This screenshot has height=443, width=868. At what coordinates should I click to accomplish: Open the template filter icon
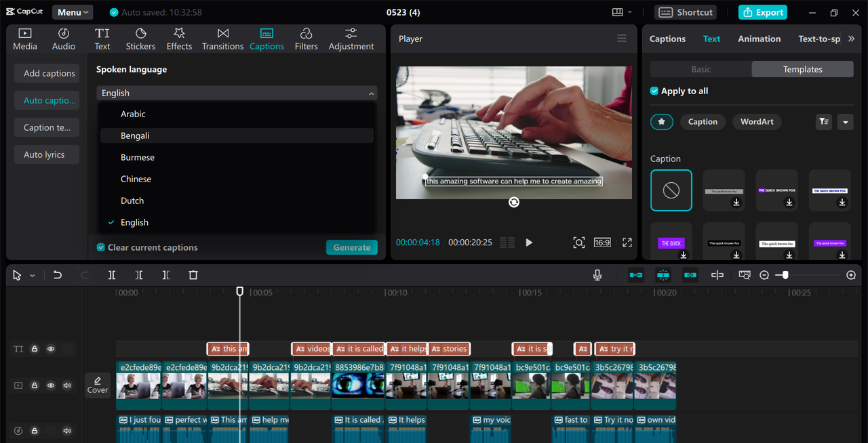point(823,122)
